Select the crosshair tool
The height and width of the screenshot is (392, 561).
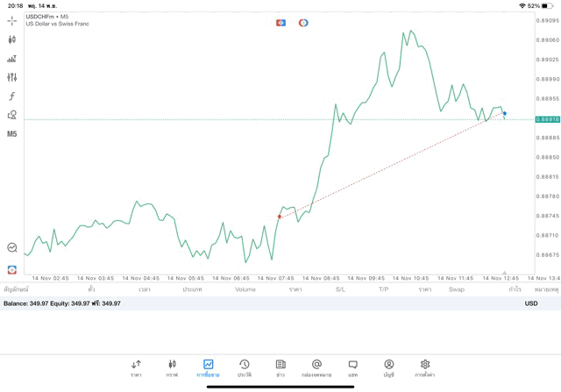(11, 20)
